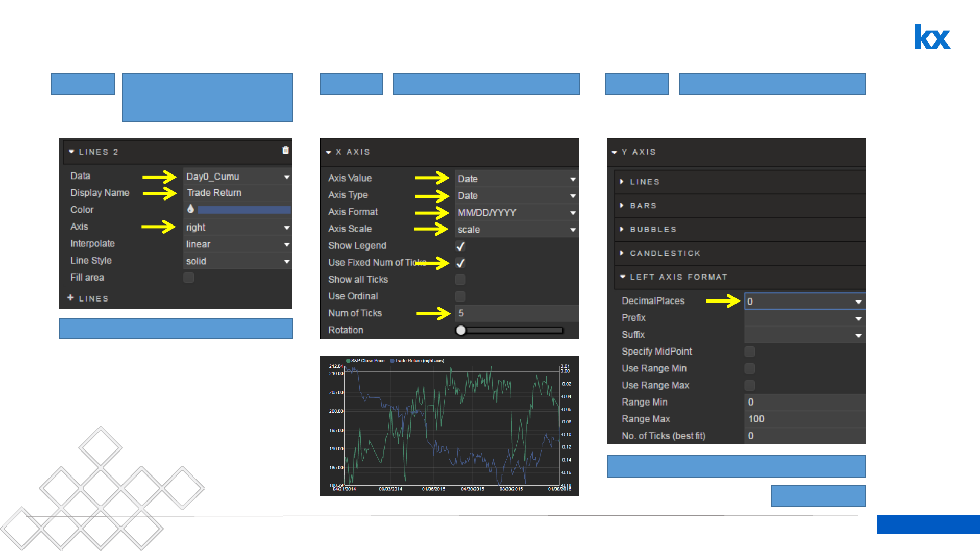Collapse the Lines 2 section arrow
This screenshot has width=980, height=551.
71,152
